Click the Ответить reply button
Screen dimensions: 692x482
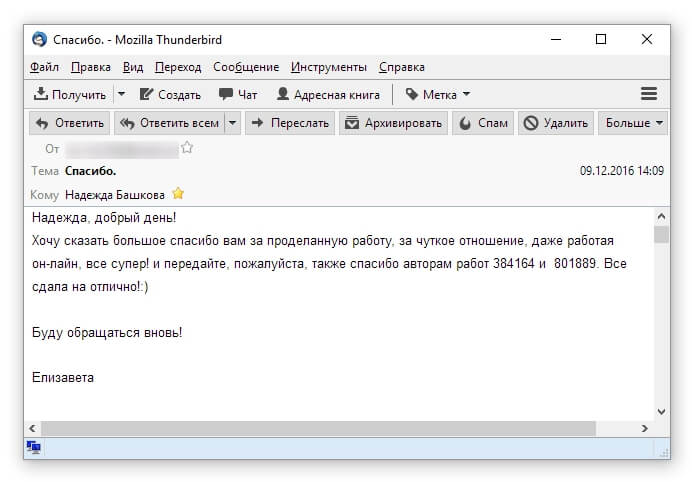[x=70, y=123]
